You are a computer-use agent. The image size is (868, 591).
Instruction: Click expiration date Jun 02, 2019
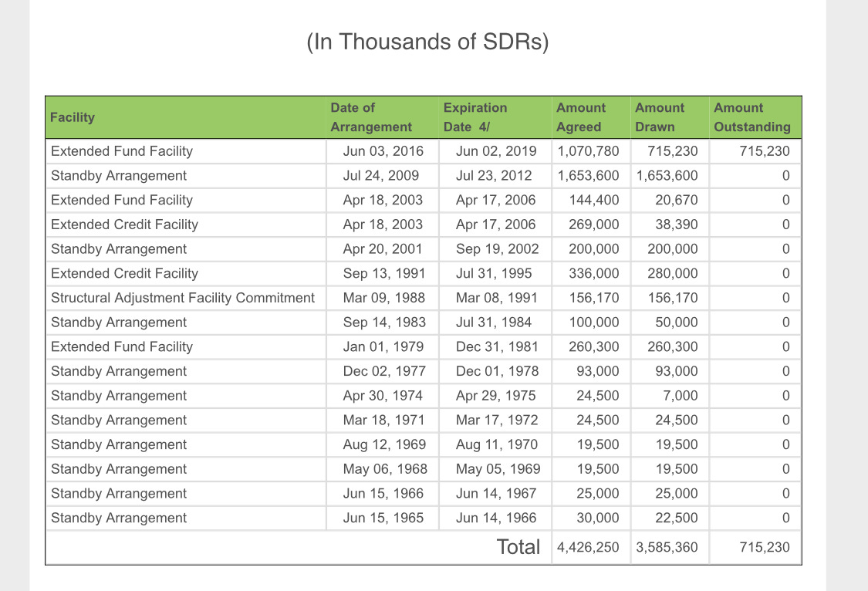[x=496, y=151]
